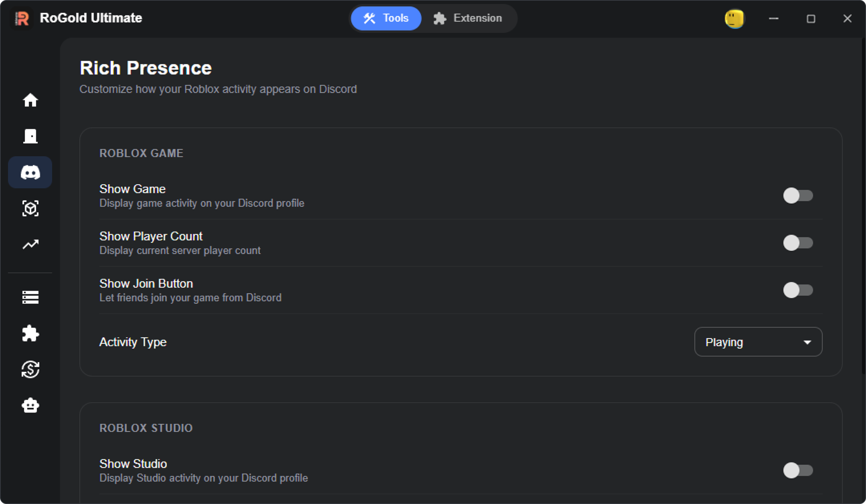Click 'Display game activity on your Discord profile' text

202,203
